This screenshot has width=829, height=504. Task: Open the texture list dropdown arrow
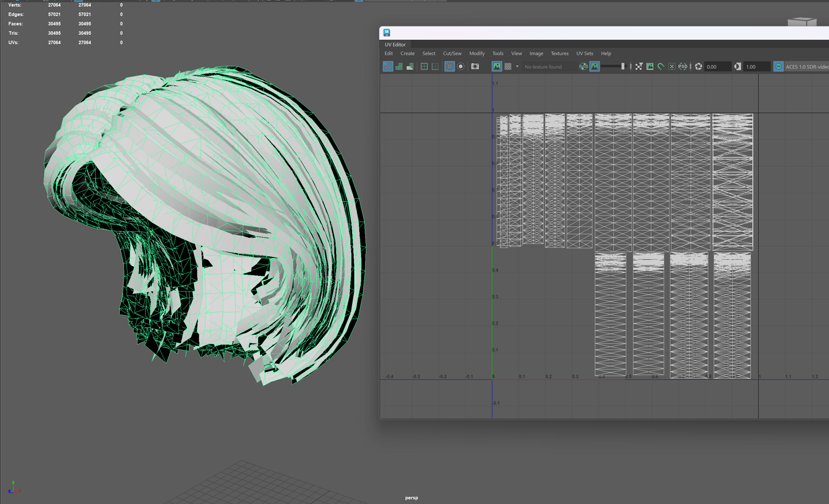point(517,66)
